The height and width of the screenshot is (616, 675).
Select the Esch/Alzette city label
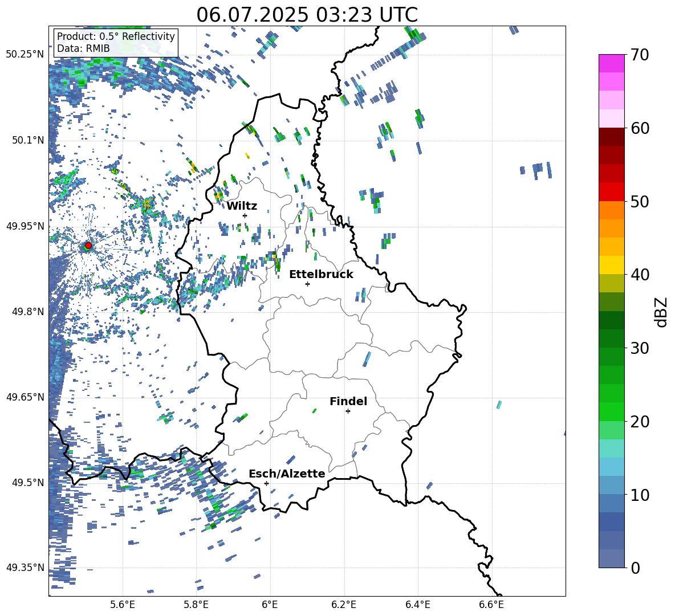pos(287,474)
